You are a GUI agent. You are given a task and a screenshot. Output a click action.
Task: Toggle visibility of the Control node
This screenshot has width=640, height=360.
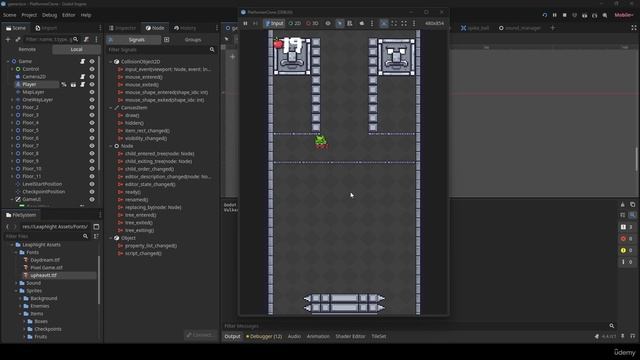click(92, 69)
